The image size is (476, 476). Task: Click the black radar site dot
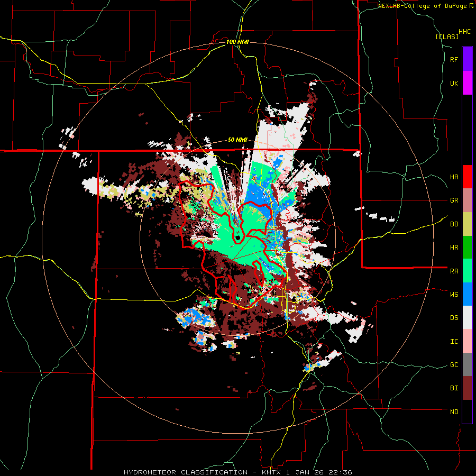pyautogui.click(x=238, y=237)
